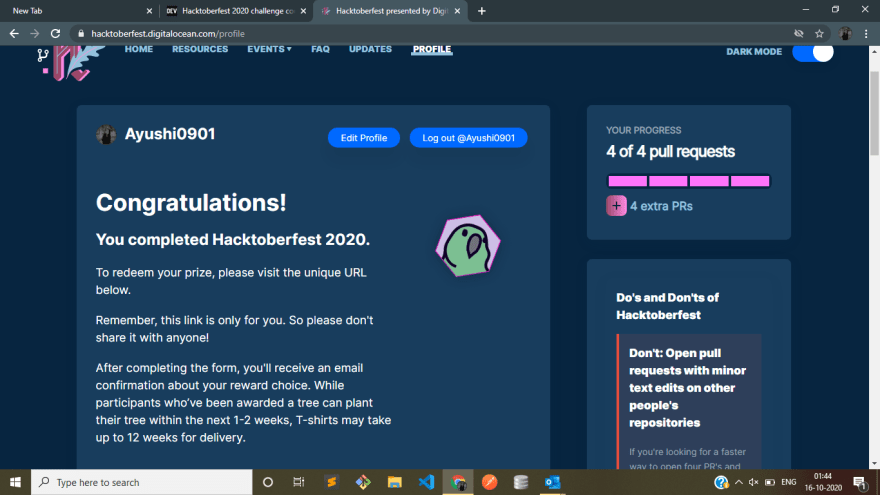Click Edit Profile button
This screenshot has height=495, width=880.
pos(364,138)
